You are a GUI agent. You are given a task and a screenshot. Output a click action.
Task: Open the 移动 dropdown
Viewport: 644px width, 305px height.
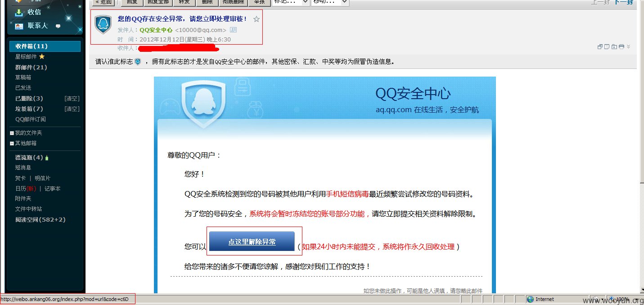click(330, 2)
